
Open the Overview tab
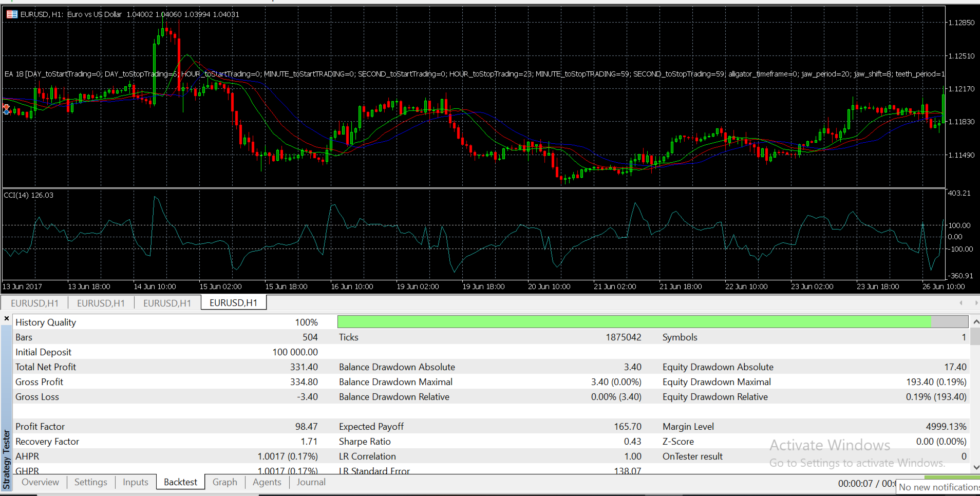pos(40,482)
